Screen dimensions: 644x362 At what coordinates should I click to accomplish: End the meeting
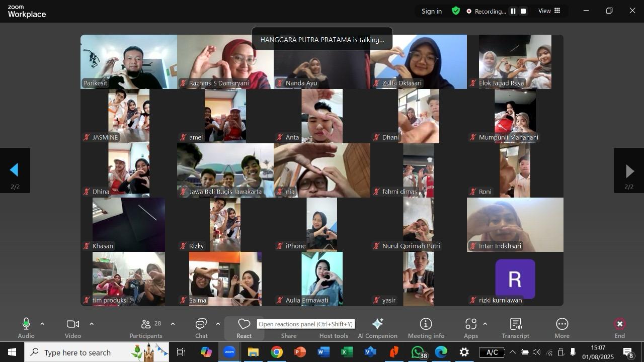pos(620,328)
